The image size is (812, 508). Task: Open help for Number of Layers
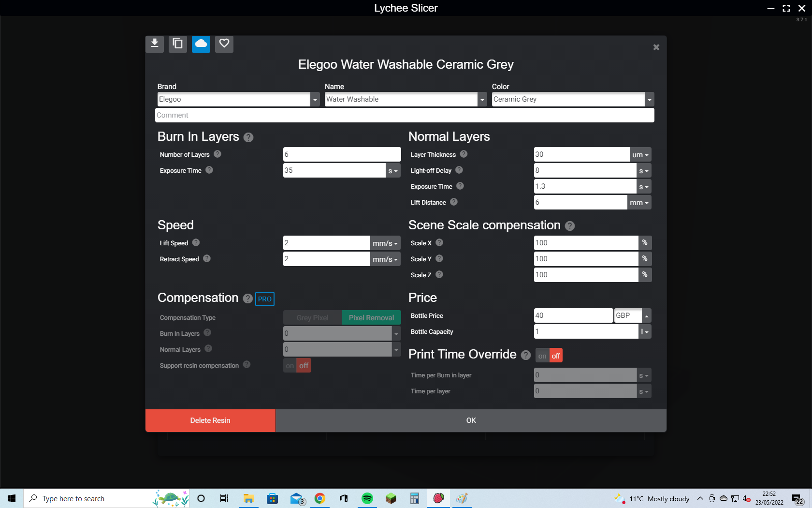coord(217,154)
